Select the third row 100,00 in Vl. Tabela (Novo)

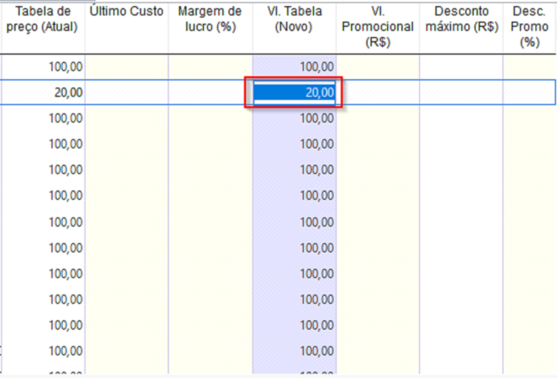pos(294,118)
